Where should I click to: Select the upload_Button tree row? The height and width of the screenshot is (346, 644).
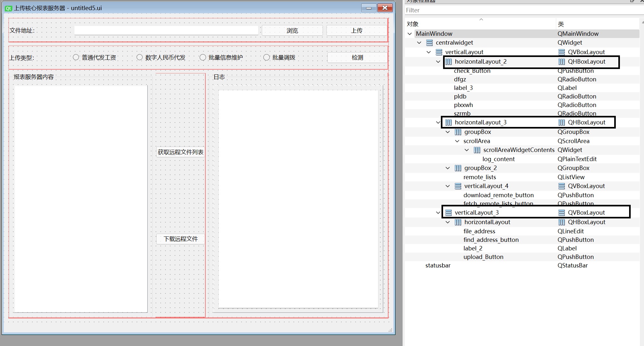[x=522, y=257]
